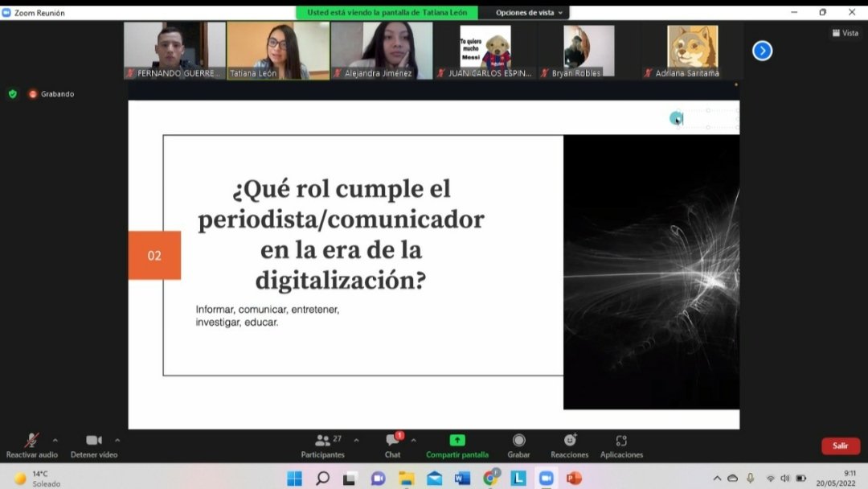
Task: Click the green screen-sharing notice banner
Action: tap(387, 12)
